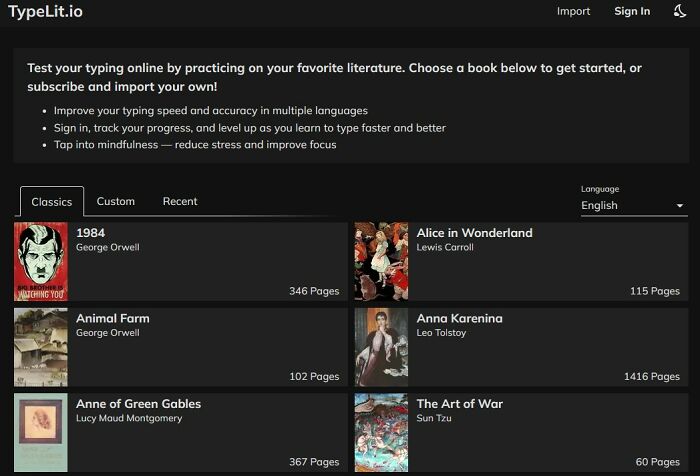Toggle dark mode moon icon
The height and width of the screenshot is (476, 700).
tap(679, 11)
